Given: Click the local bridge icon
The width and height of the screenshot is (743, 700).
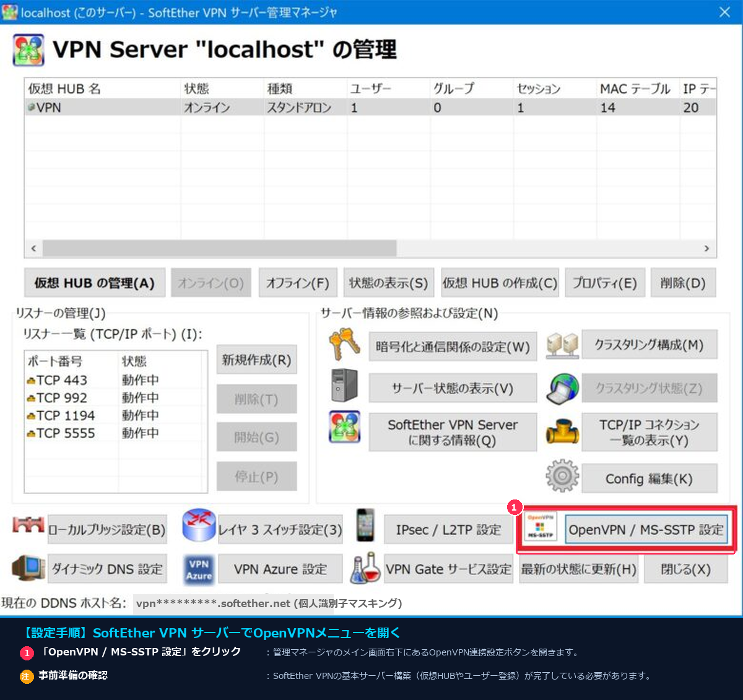Looking at the screenshot, I should [x=28, y=525].
